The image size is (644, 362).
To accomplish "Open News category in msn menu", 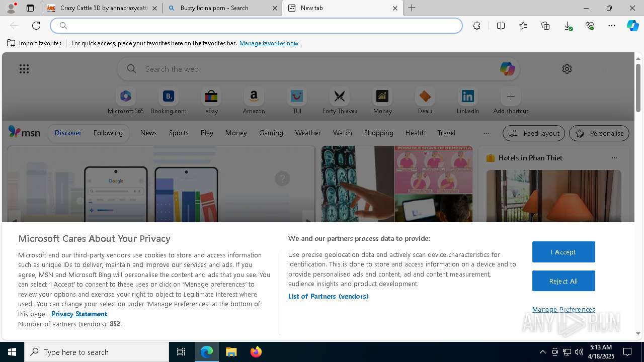I will click(148, 133).
